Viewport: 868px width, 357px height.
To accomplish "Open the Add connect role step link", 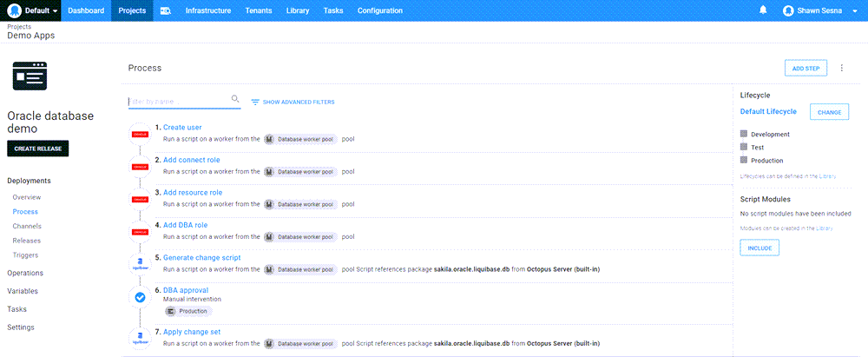I will point(191,160).
